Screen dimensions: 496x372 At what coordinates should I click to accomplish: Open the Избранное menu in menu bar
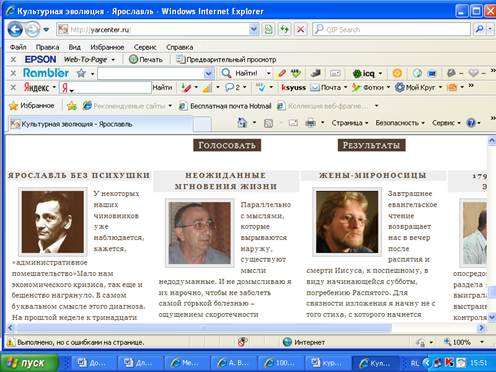click(x=107, y=47)
